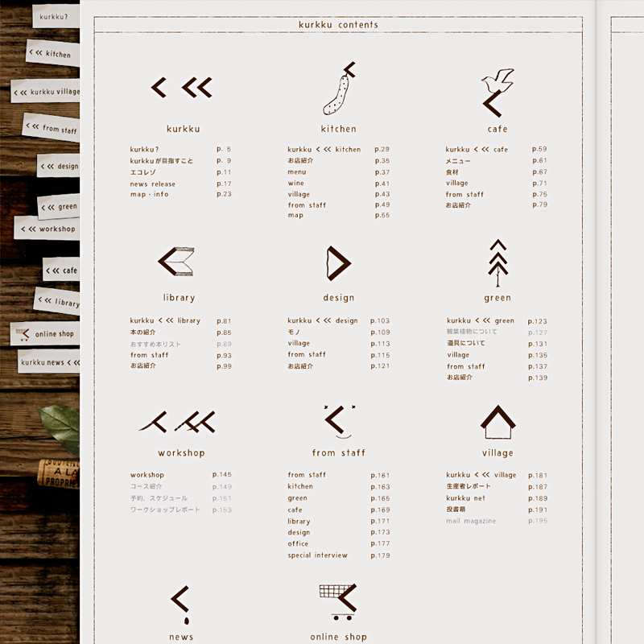Click the mail magazine link under village
The height and width of the screenshot is (644, 644).
[x=471, y=521]
